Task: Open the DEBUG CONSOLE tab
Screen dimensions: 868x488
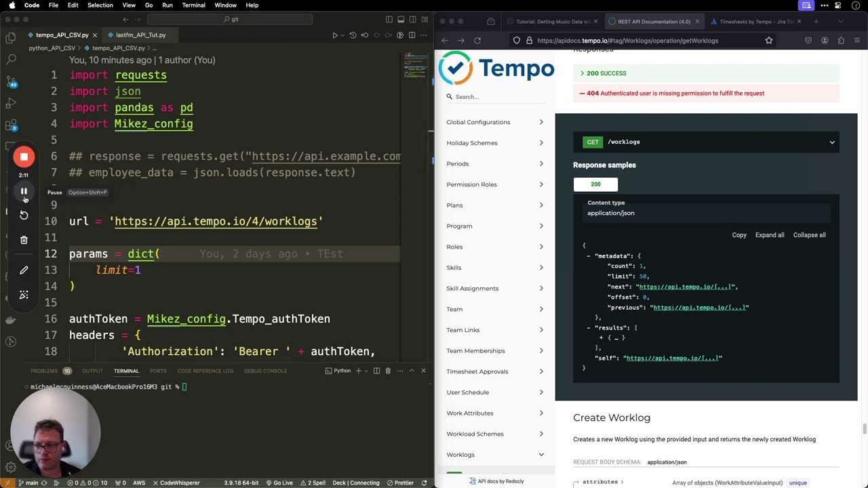Action: pos(265,371)
